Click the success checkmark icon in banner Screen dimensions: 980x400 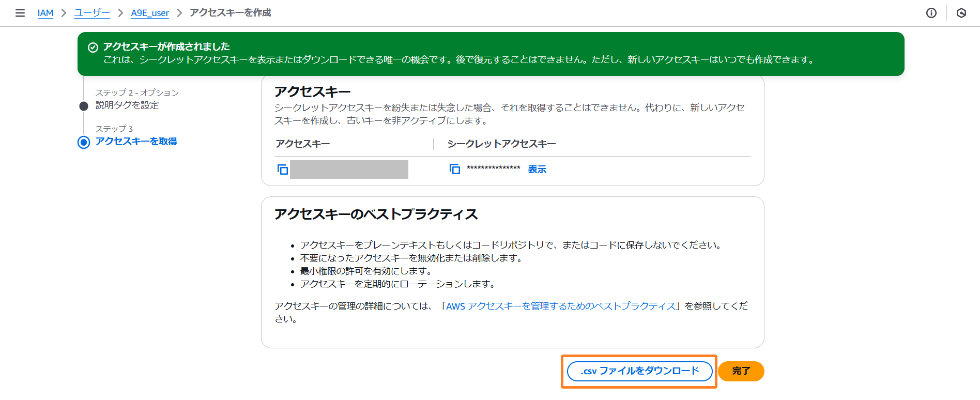(x=93, y=48)
